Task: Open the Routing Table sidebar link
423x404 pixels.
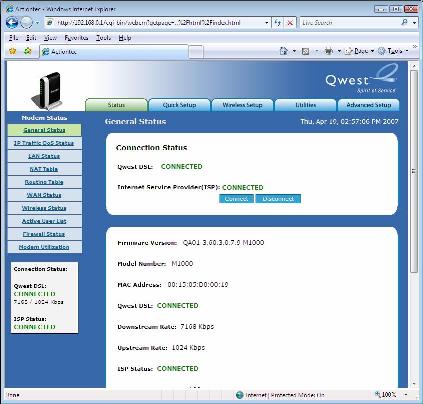Action: (44, 182)
